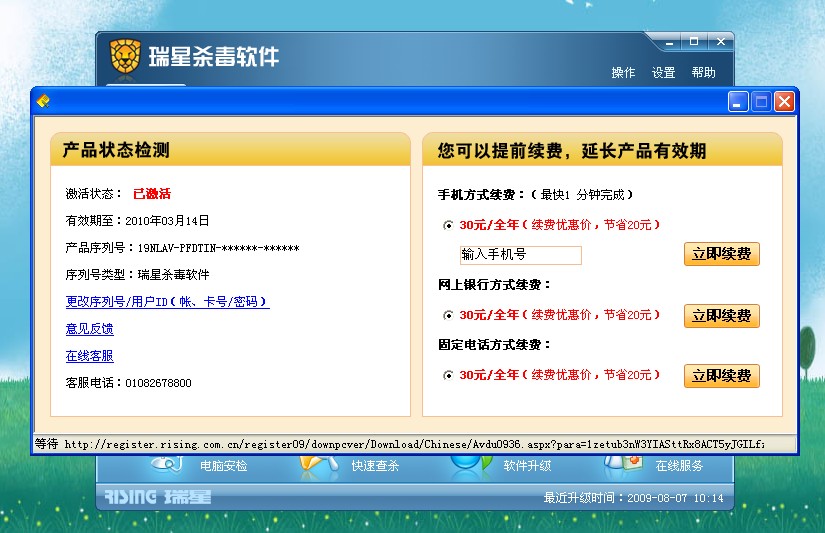Image resolution: width=825 pixels, height=533 pixels.
Task: Open the 意见反馈 link
Action: click(x=89, y=329)
